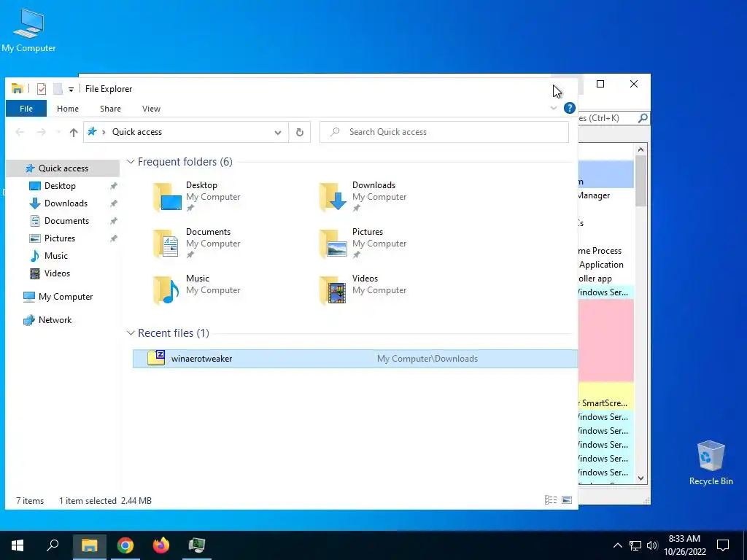This screenshot has height=560, width=747.
Task: Click the '7 items' status bar text
Action: click(x=30, y=500)
